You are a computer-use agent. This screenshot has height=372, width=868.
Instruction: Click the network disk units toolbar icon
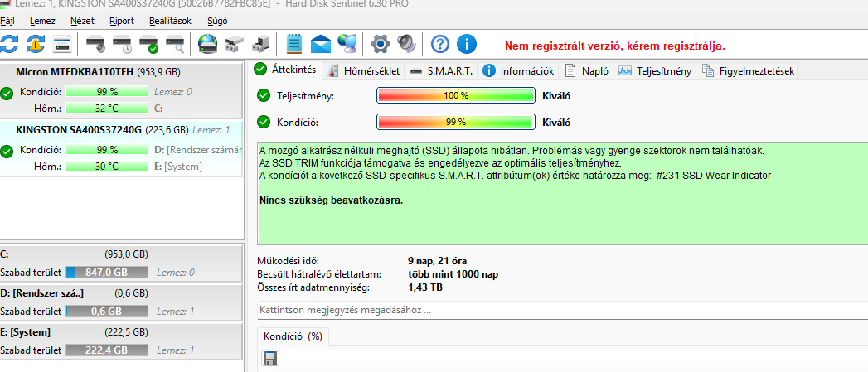click(235, 44)
